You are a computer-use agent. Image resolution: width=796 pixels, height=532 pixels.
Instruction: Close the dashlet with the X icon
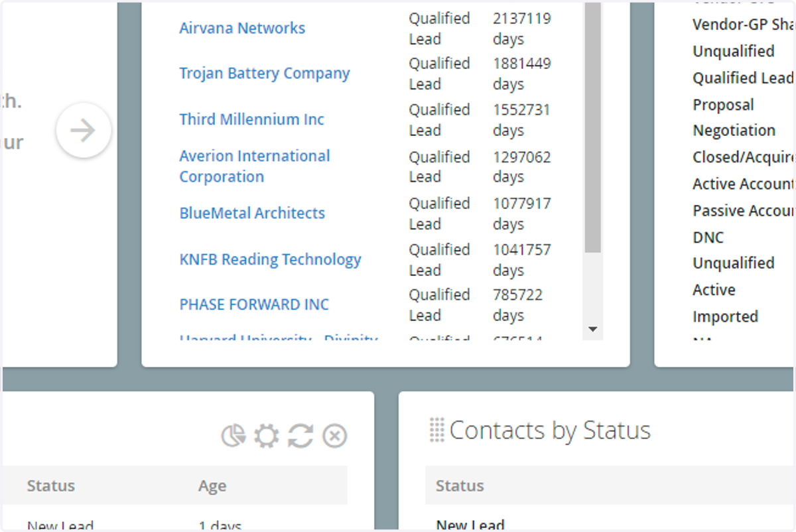(335, 436)
